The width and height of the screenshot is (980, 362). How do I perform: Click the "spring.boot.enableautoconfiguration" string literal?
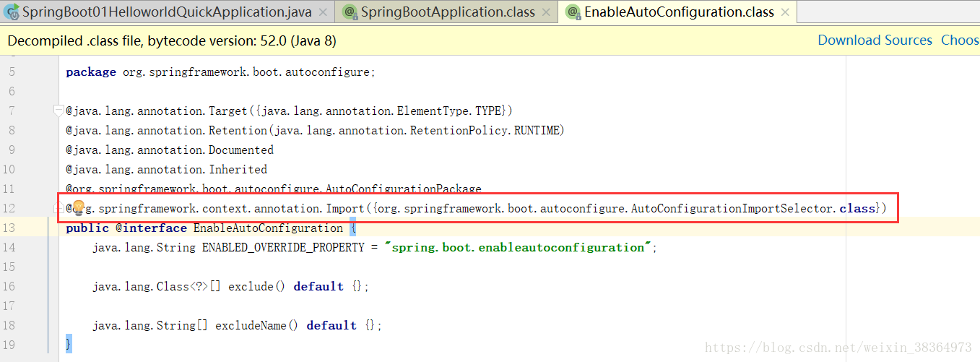pyautogui.click(x=519, y=248)
